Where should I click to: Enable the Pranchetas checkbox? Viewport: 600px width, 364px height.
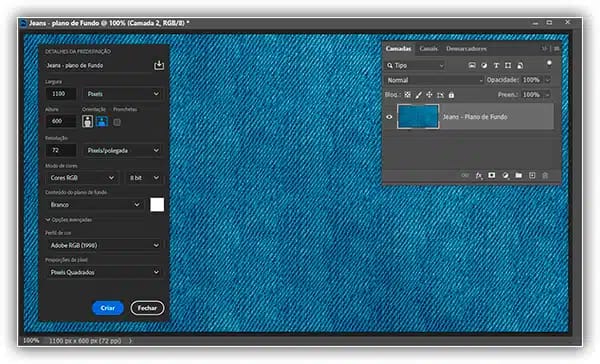click(117, 122)
